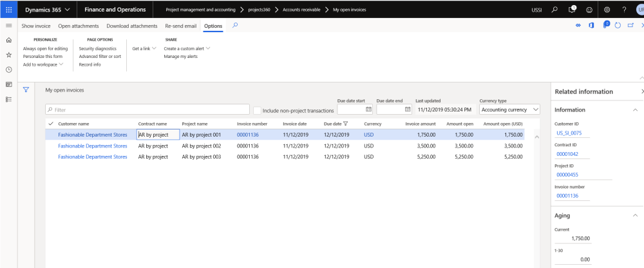The height and width of the screenshot is (268, 644).
Task: Open Customer ID US_SI_0075 link
Action: (569, 133)
